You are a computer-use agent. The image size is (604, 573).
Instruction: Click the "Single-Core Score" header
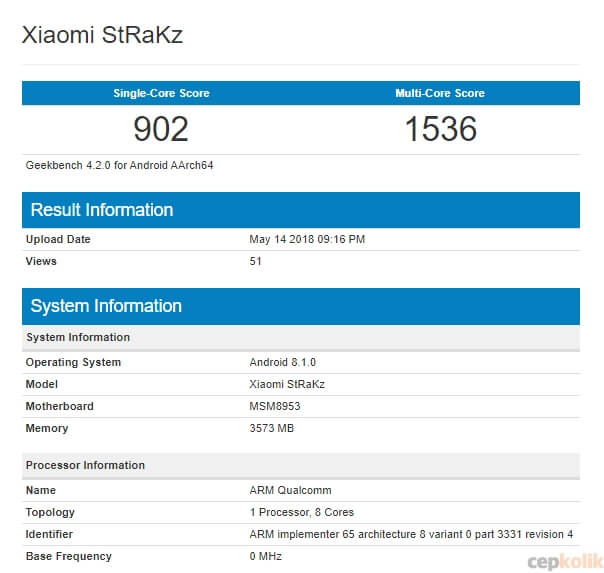click(x=161, y=93)
